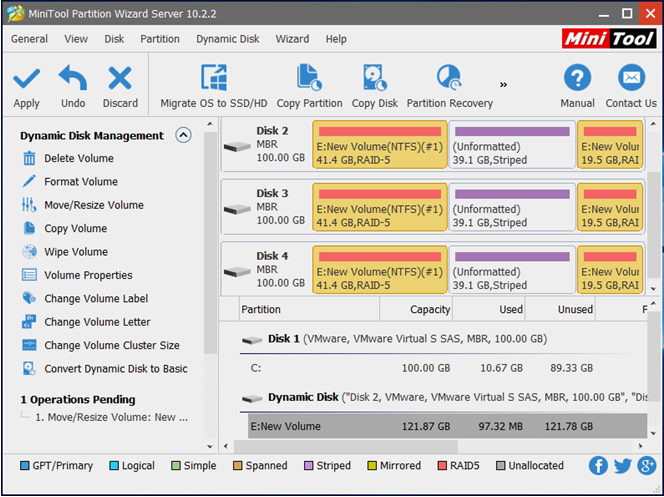The height and width of the screenshot is (497, 664).
Task: Select Disk 4 19.5 GB RAID volume
Action: pyautogui.click(x=610, y=270)
